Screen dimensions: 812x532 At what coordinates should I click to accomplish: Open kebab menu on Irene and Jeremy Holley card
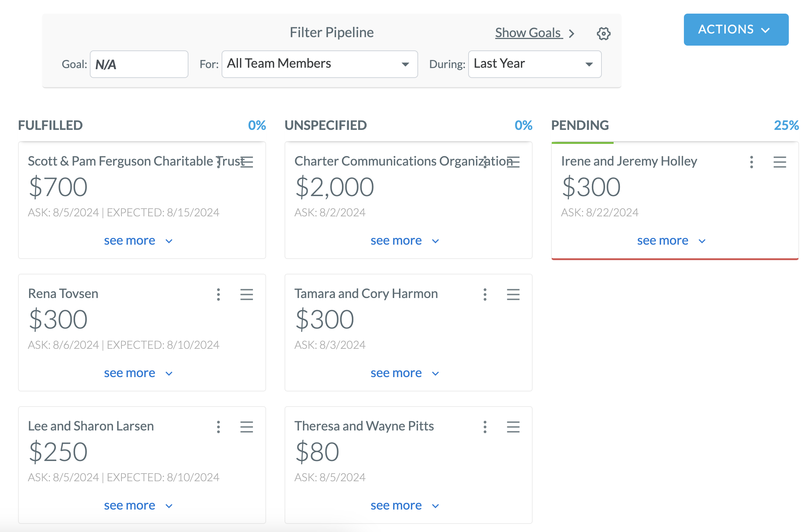(x=752, y=162)
